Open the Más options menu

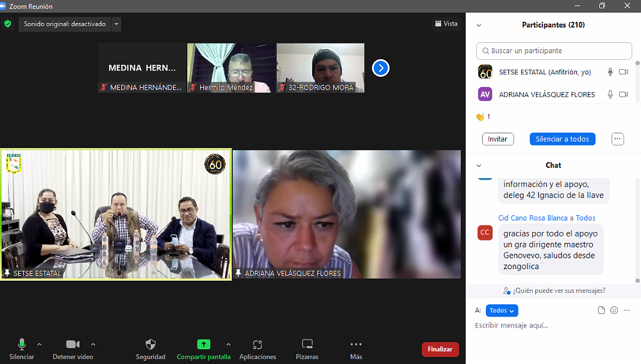(356, 345)
